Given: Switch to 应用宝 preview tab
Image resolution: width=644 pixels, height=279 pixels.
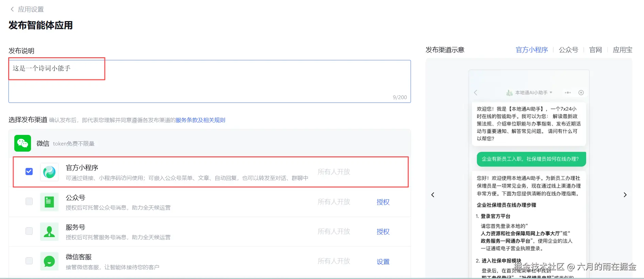Looking at the screenshot, I should [x=623, y=50].
